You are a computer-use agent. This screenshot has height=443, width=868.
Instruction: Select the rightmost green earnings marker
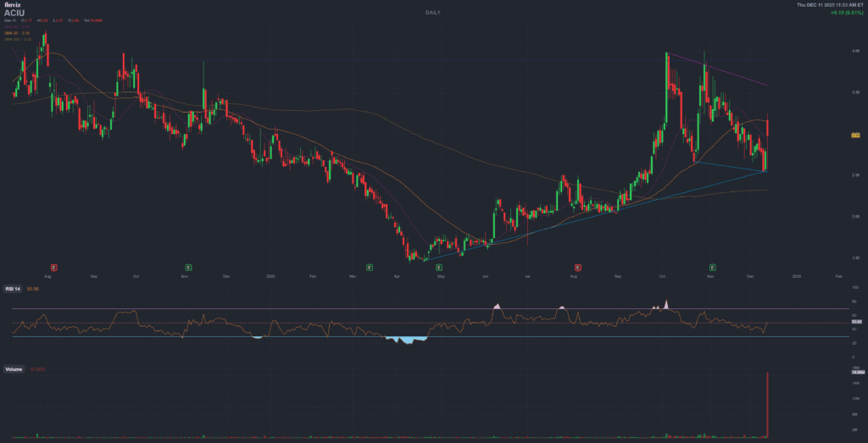point(713,267)
